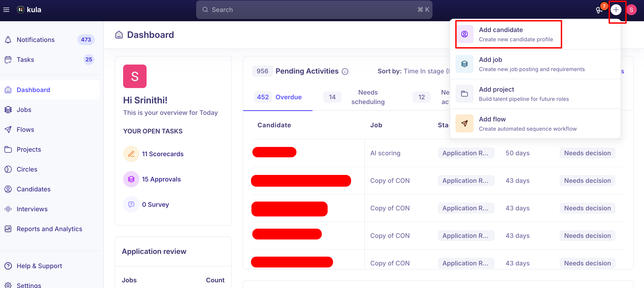Click the Pending Activities info icon
The width and height of the screenshot is (644, 288).
345,72
